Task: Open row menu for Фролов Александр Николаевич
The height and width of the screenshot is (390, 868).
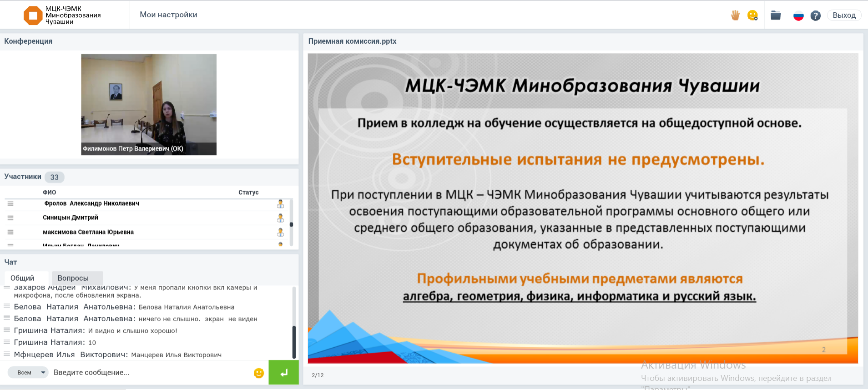Action: click(10, 204)
